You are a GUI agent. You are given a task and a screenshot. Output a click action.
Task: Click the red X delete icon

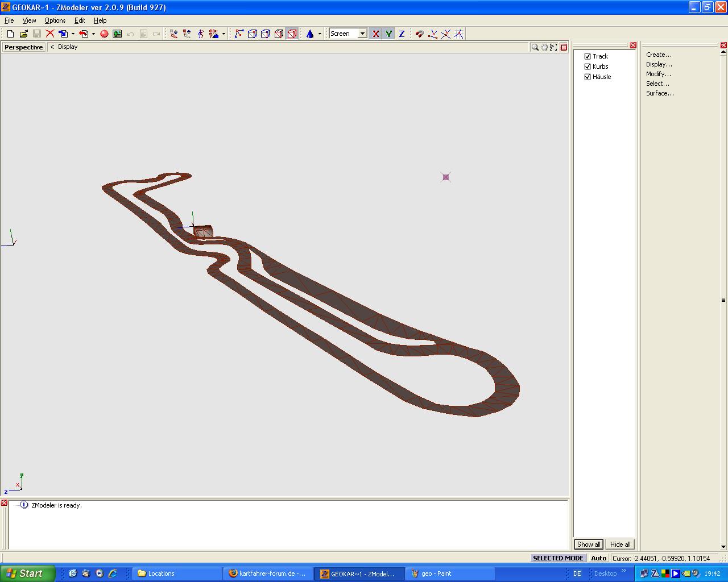50,34
